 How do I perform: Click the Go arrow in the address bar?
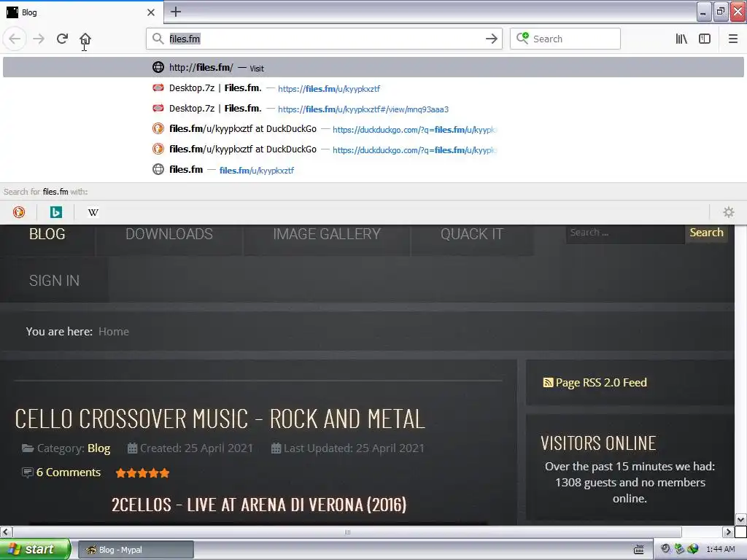(x=491, y=39)
